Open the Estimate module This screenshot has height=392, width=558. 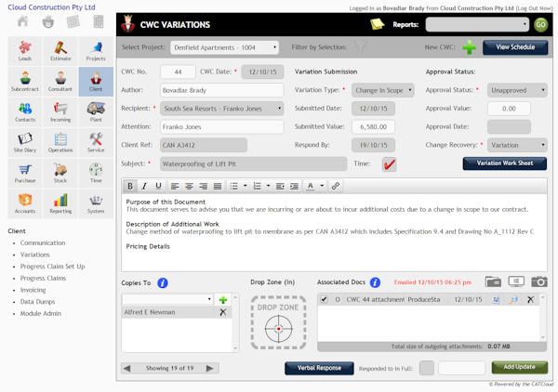pos(60,51)
